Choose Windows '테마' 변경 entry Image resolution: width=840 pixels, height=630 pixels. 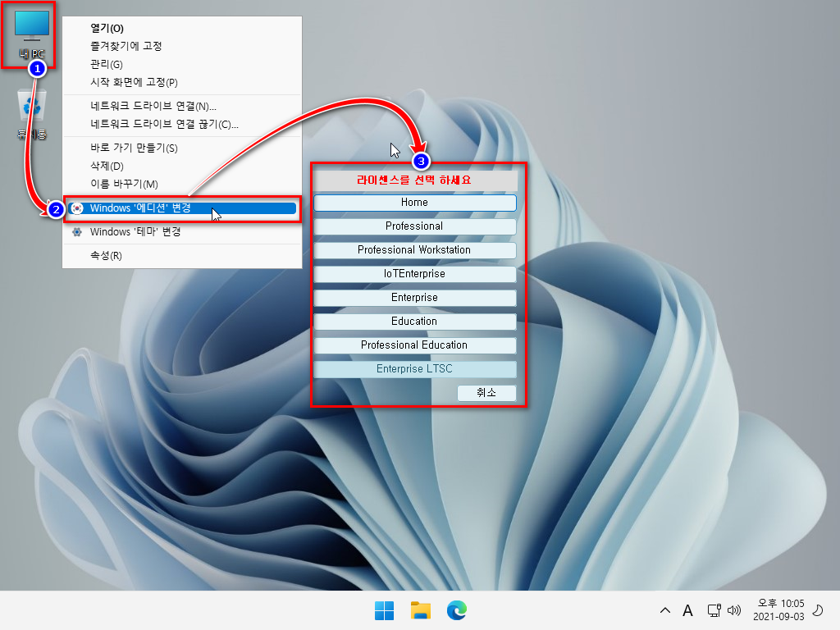pyautogui.click(x=182, y=232)
